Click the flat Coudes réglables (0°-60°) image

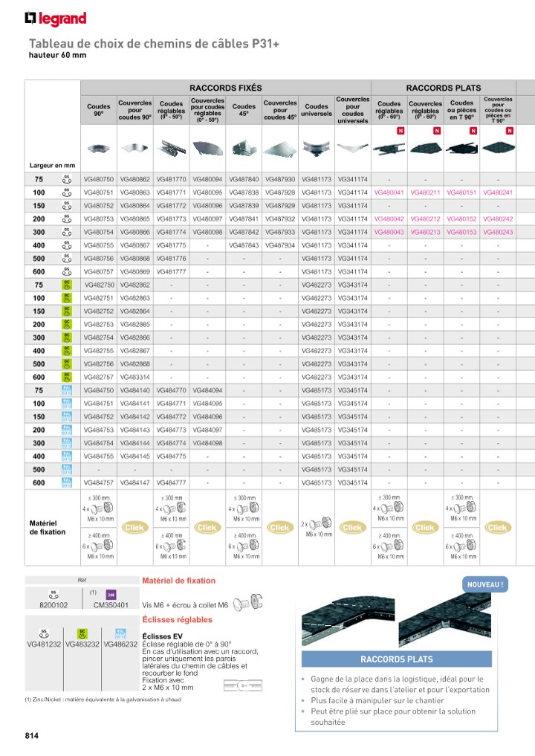(x=389, y=148)
